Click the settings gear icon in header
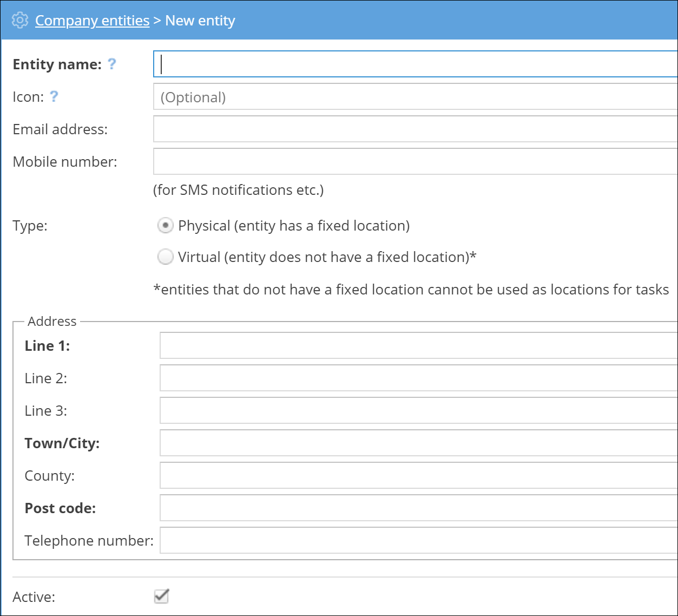The image size is (678, 616). pos(20,21)
